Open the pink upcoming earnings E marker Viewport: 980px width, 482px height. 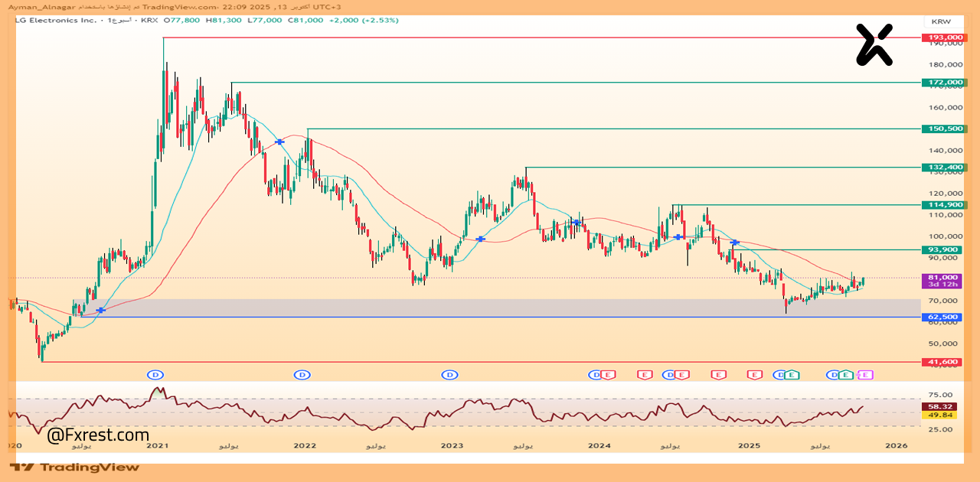tap(866, 374)
